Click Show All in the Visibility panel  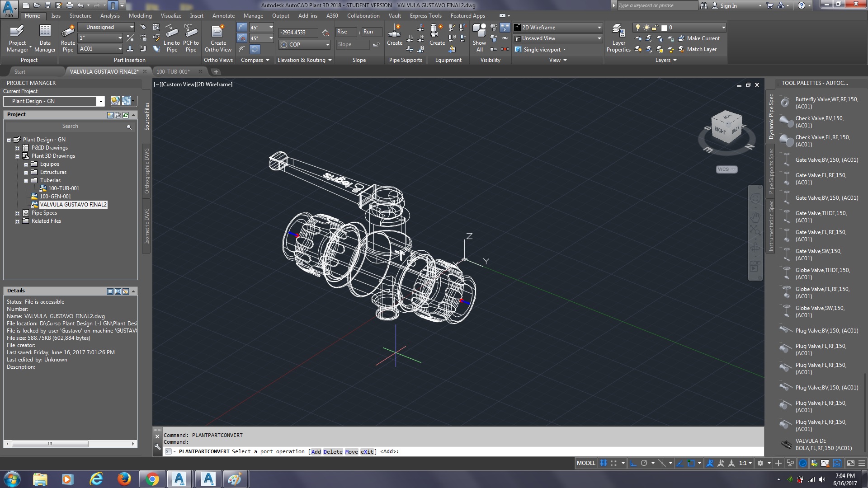[479, 38]
